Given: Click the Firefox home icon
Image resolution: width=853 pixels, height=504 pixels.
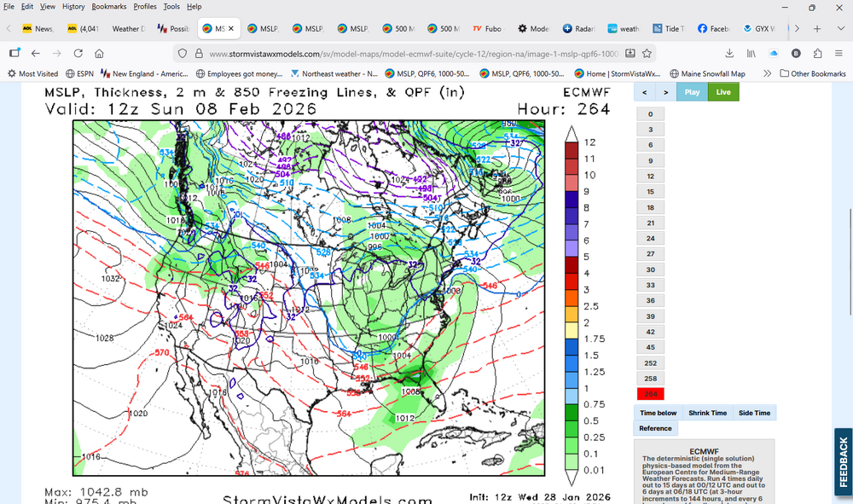Looking at the screenshot, I should pos(99,53).
